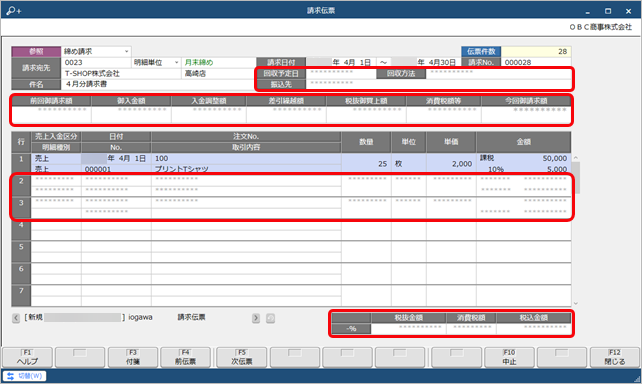Click the quantity 25 cell in row 1

pos(366,163)
